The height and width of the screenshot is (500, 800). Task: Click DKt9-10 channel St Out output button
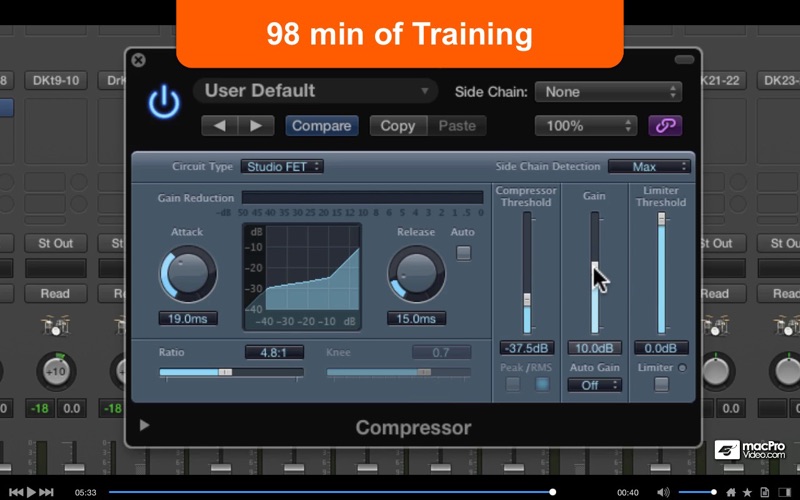(x=56, y=243)
